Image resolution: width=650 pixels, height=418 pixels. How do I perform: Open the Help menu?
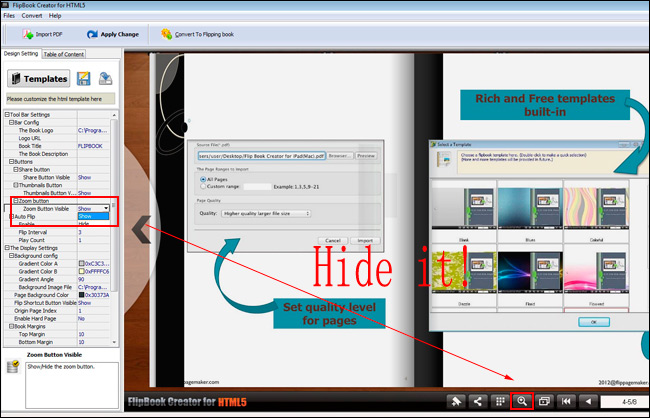(55, 16)
